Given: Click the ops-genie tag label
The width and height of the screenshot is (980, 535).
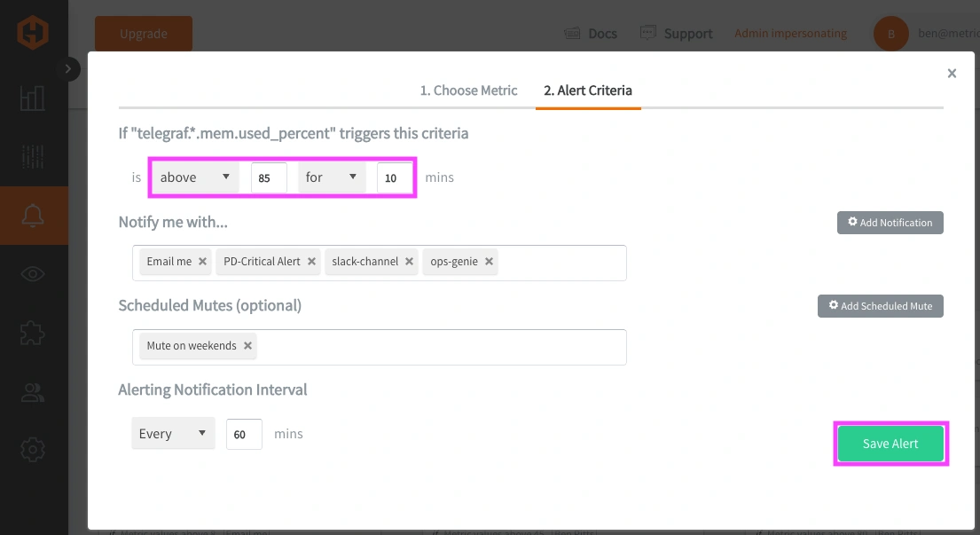Looking at the screenshot, I should [454, 261].
